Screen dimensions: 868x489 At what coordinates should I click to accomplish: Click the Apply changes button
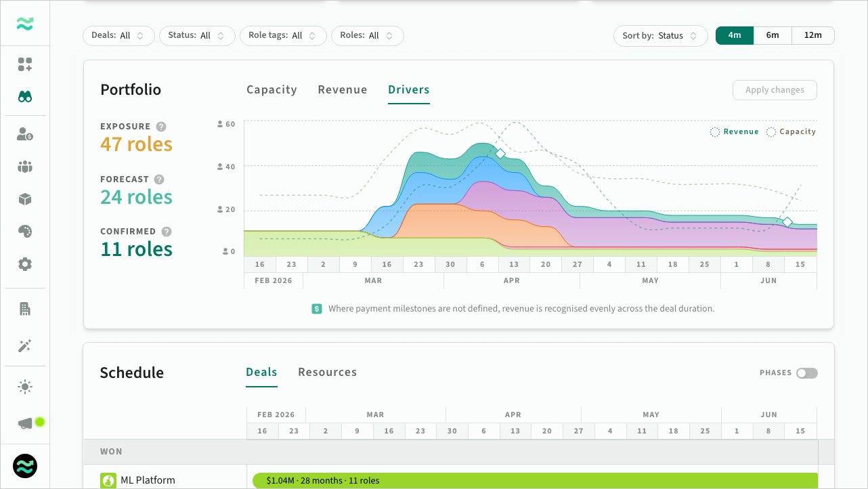tap(775, 90)
